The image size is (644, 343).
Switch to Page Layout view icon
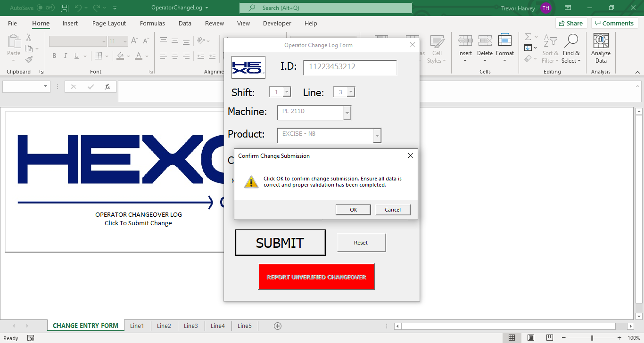(531, 338)
